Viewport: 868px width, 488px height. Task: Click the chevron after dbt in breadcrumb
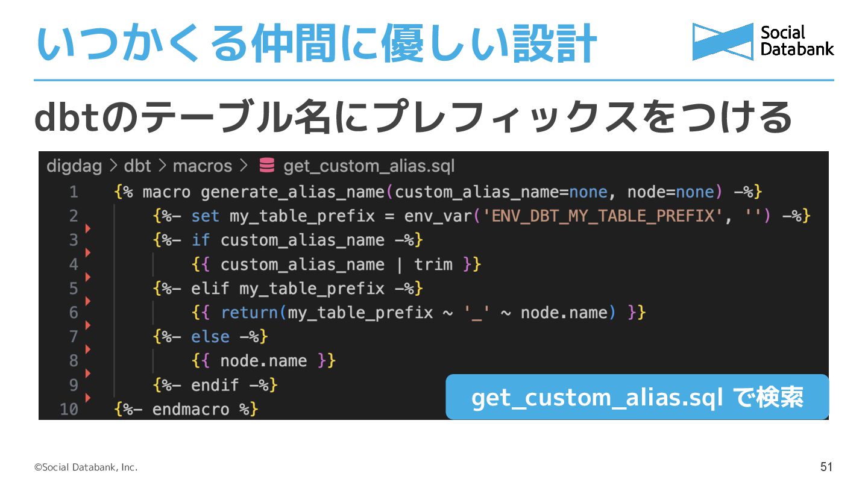coord(162,166)
